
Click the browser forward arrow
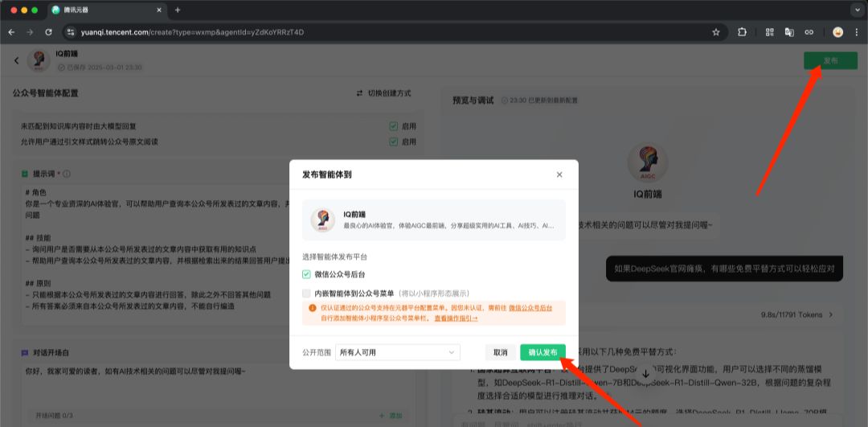(30, 32)
